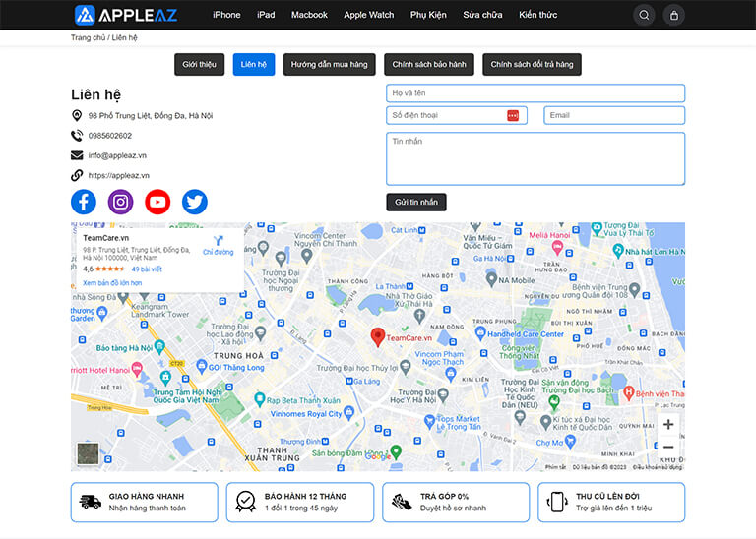Viewport: 756px width, 539px height.
Task: Focus the Số điện thoại field
Action: tap(456, 116)
